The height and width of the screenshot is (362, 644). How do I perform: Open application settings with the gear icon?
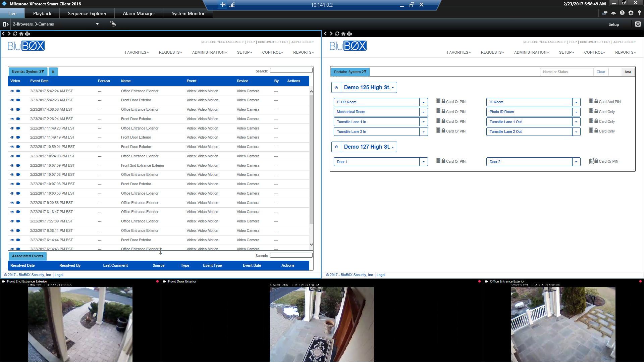coord(631,13)
